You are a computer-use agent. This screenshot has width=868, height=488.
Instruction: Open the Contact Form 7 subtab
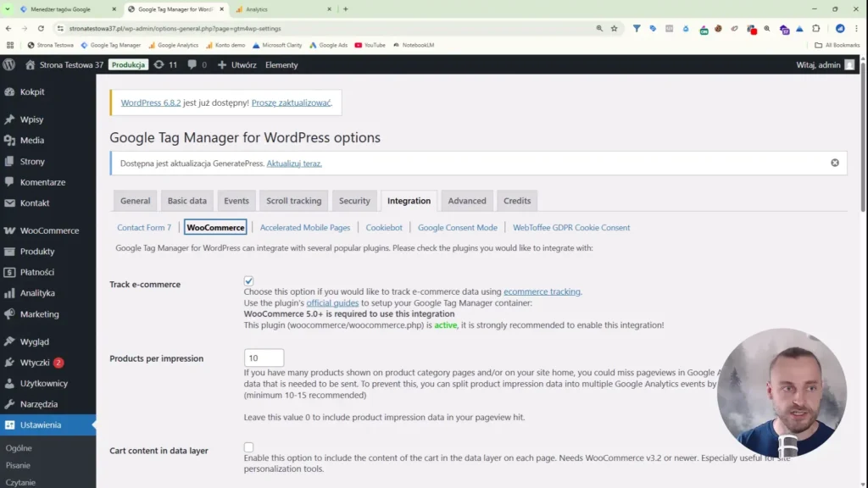point(144,227)
